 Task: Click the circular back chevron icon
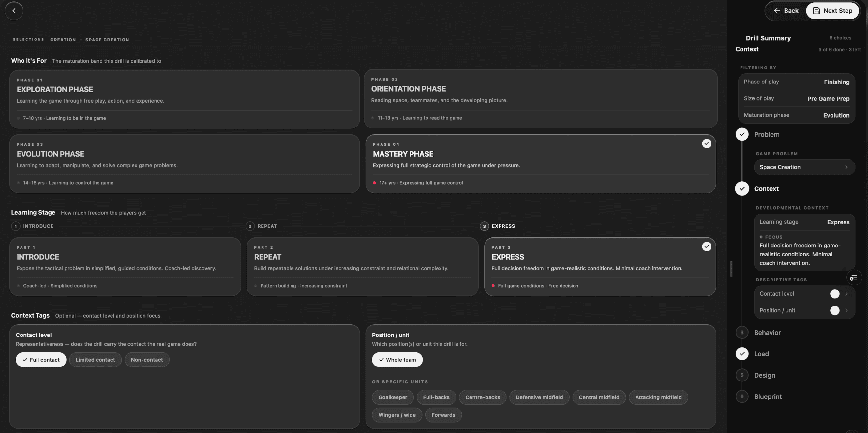coord(14,11)
